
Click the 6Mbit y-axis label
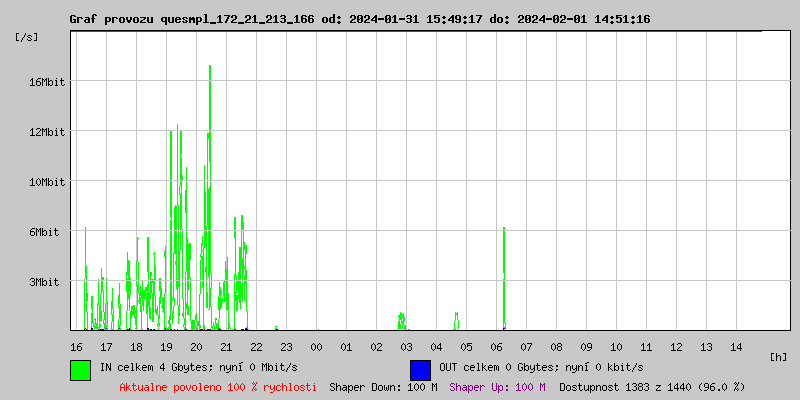pyautogui.click(x=46, y=232)
